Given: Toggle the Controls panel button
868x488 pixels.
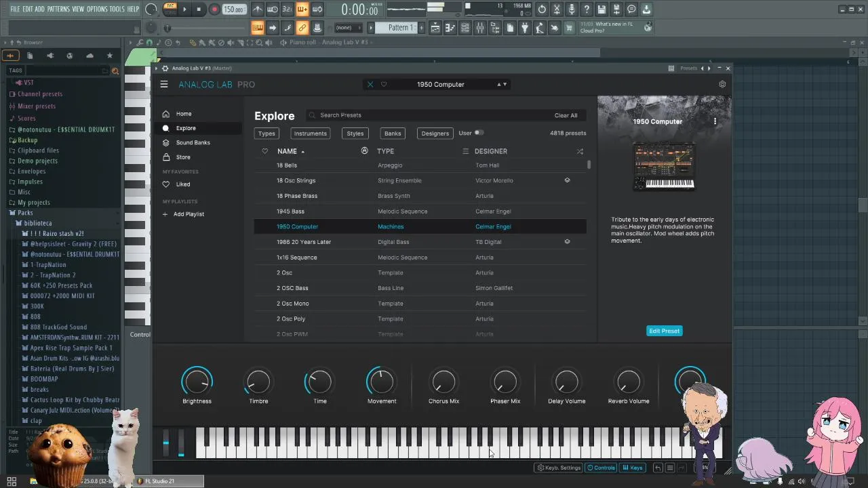Looking at the screenshot, I should click(x=601, y=468).
